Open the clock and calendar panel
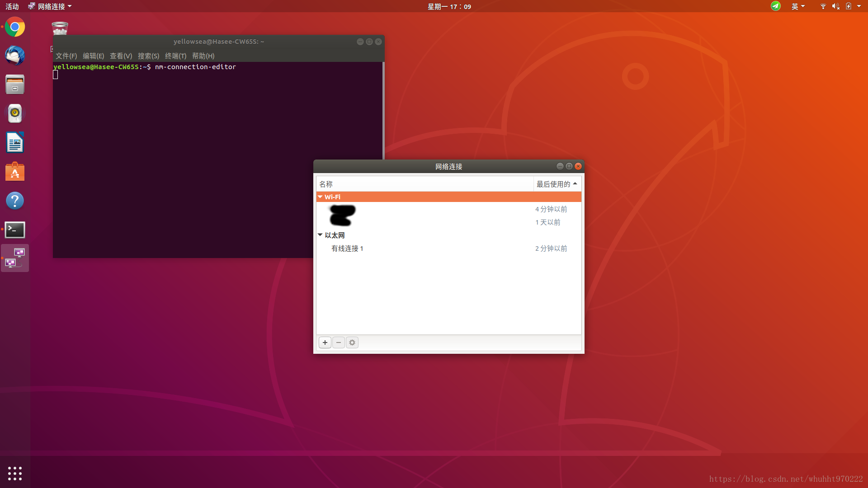 (449, 6)
